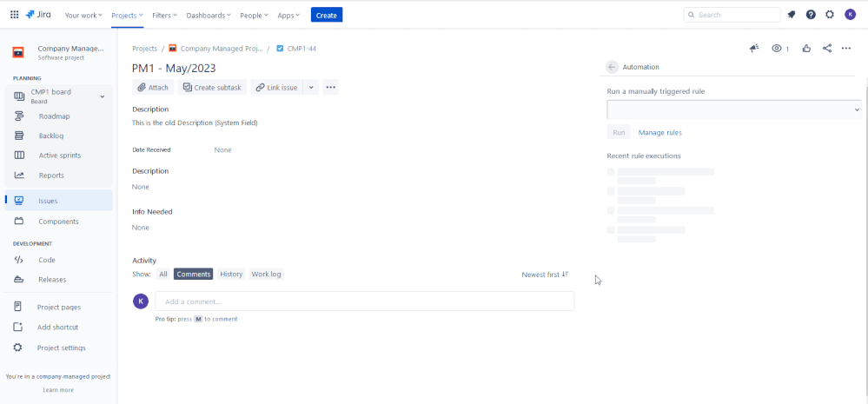Open the app switcher grid icon
Viewport: 868px width, 404px height.
point(15,15)
